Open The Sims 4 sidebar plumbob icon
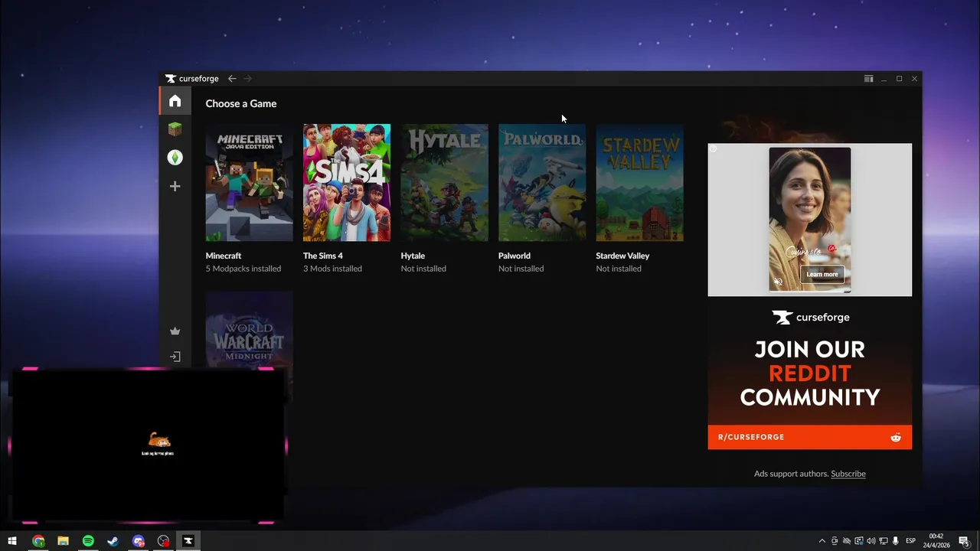Screen dimensions: 980x551 (x=175, y=158)
